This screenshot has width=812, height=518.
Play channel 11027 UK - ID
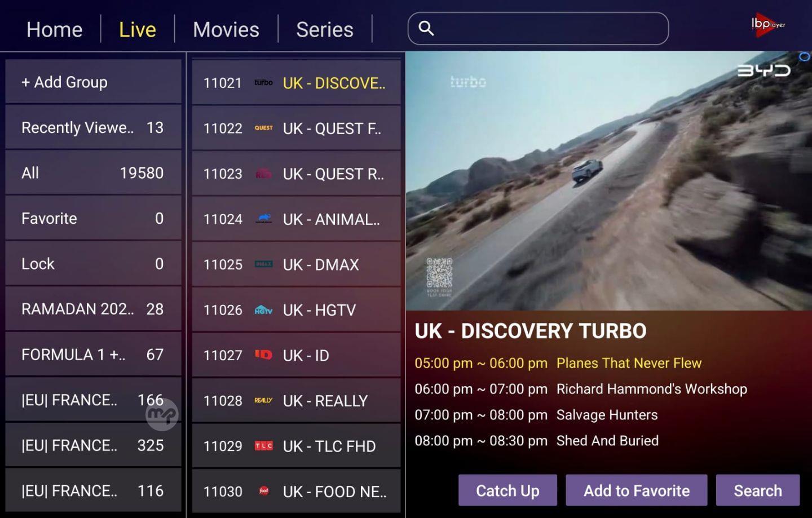point(296,355)
